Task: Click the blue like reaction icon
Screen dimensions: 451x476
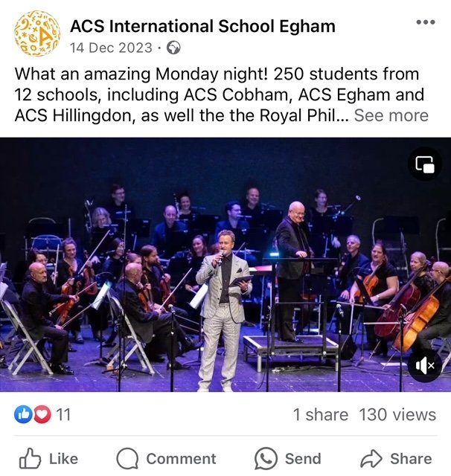Action: [23, 414]
